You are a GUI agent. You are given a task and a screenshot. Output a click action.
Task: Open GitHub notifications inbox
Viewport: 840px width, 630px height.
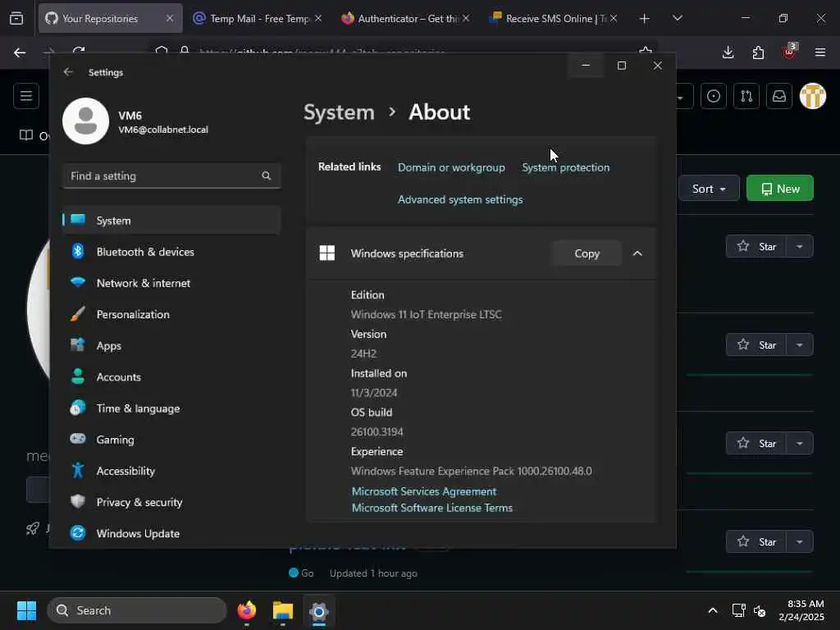779,96
